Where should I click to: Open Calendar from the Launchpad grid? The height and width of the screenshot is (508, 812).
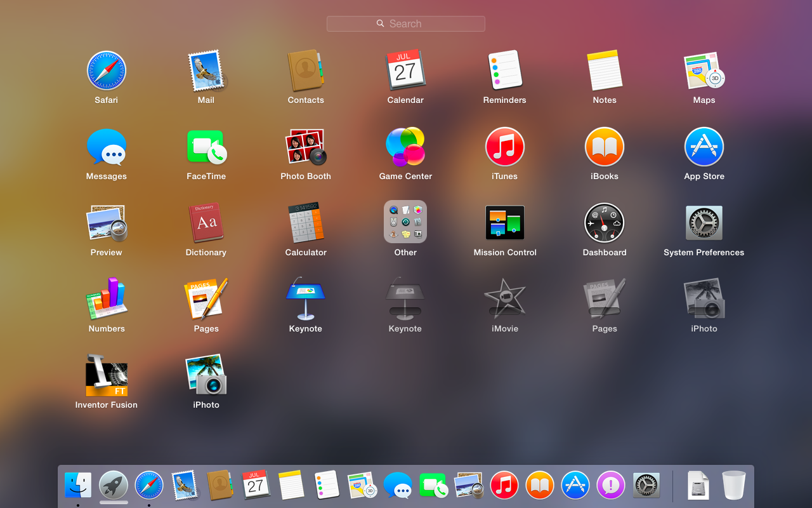405,70
